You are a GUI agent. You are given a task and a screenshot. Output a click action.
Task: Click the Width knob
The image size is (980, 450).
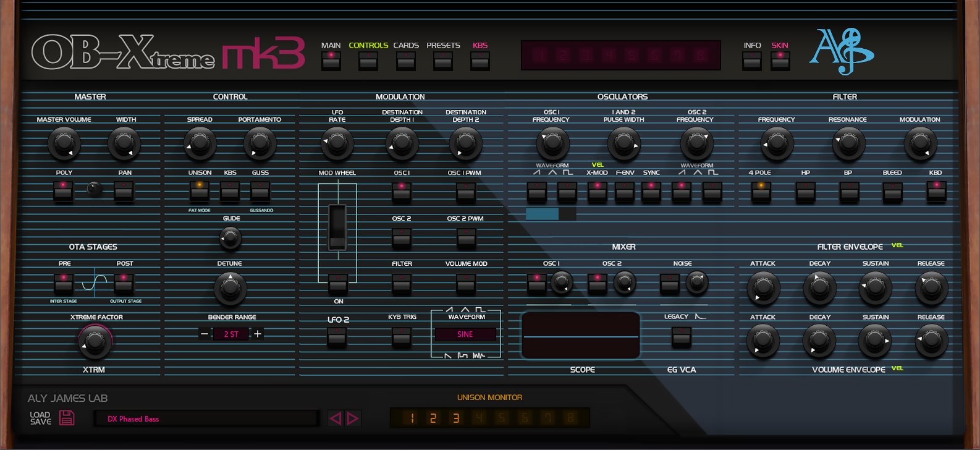pyautogui.click(x=124, y=143)
